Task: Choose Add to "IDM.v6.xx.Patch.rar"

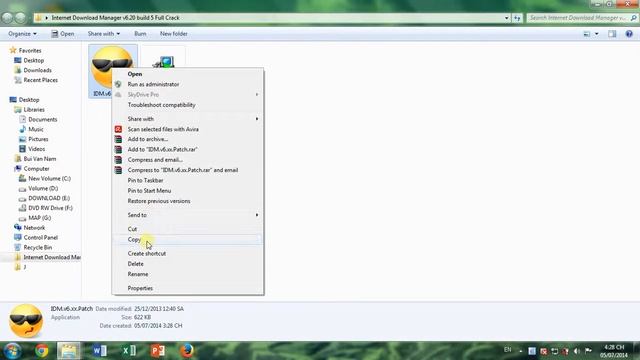Action: 187,149
